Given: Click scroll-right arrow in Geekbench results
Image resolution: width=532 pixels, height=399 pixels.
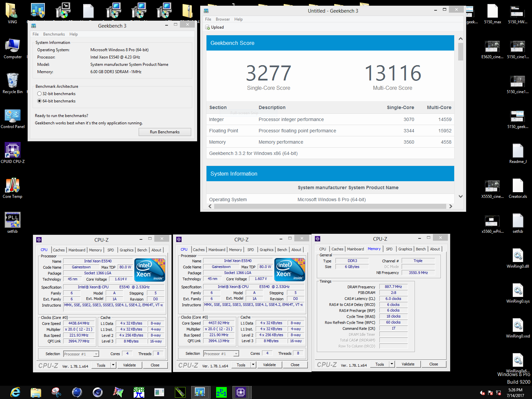Looking at the screenshot, I should (451, 206).
